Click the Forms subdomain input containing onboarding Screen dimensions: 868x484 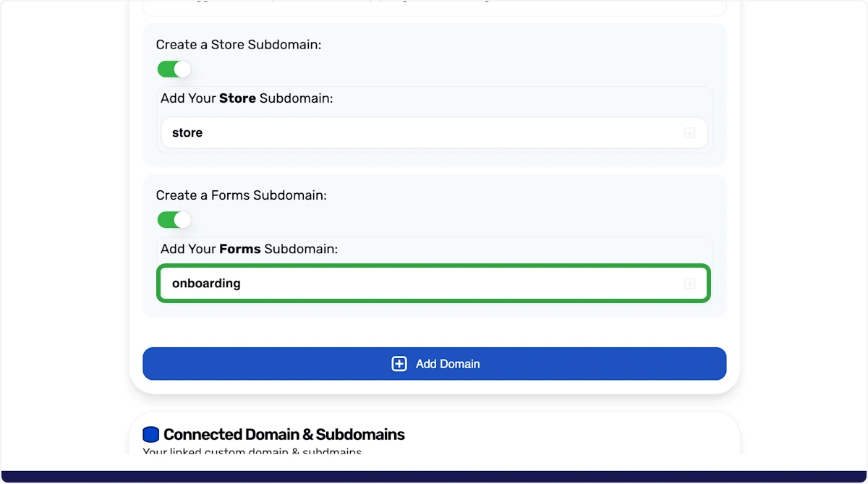click(434, 284)
